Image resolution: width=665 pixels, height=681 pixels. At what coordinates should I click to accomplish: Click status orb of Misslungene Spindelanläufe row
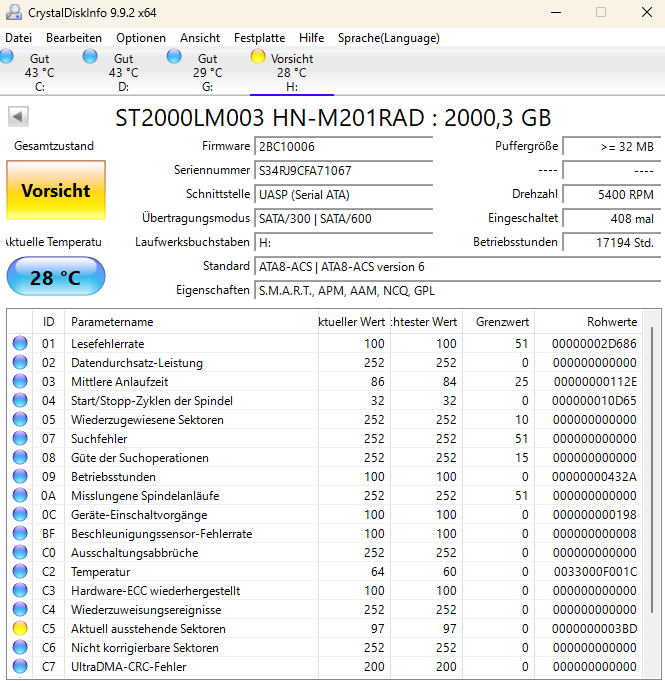20,495
